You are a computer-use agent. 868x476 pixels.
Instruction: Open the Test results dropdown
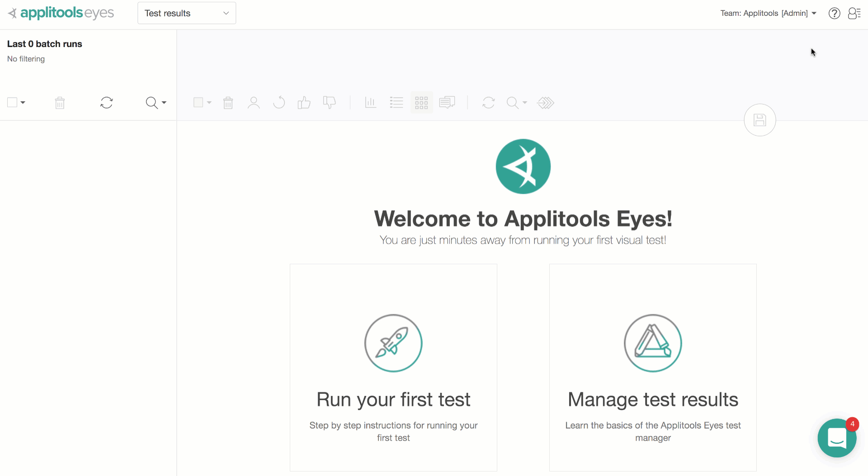pos(186,13)
